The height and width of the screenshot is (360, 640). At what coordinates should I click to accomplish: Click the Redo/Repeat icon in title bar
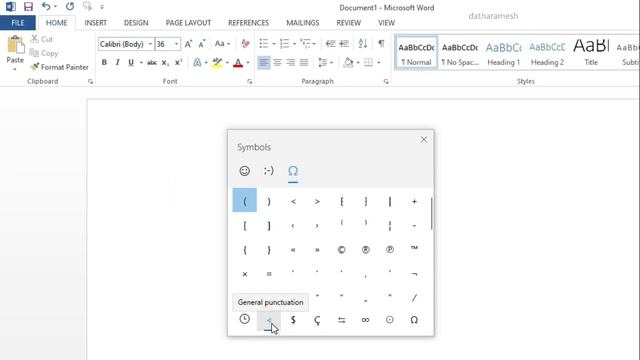pyautogui.click(x=70, y=7)
